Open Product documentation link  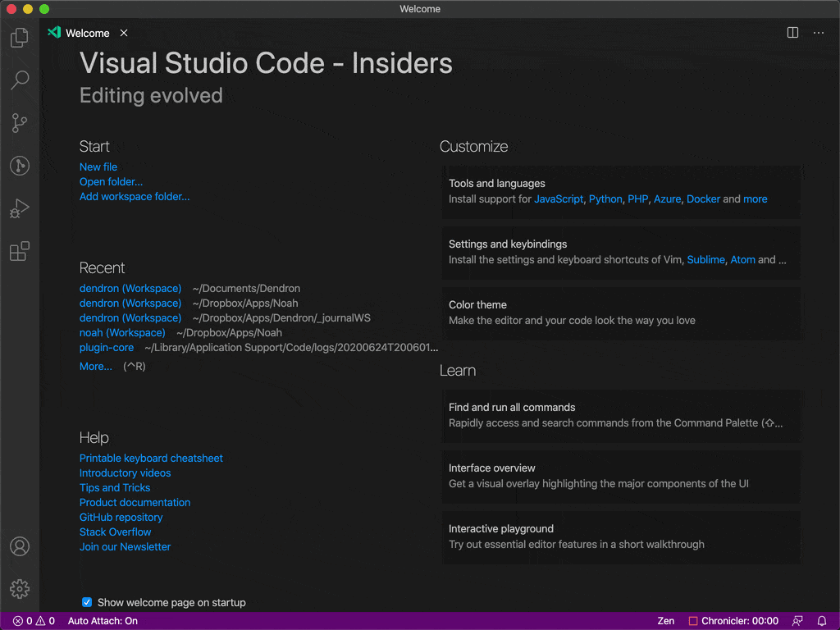tap(135, 503)
